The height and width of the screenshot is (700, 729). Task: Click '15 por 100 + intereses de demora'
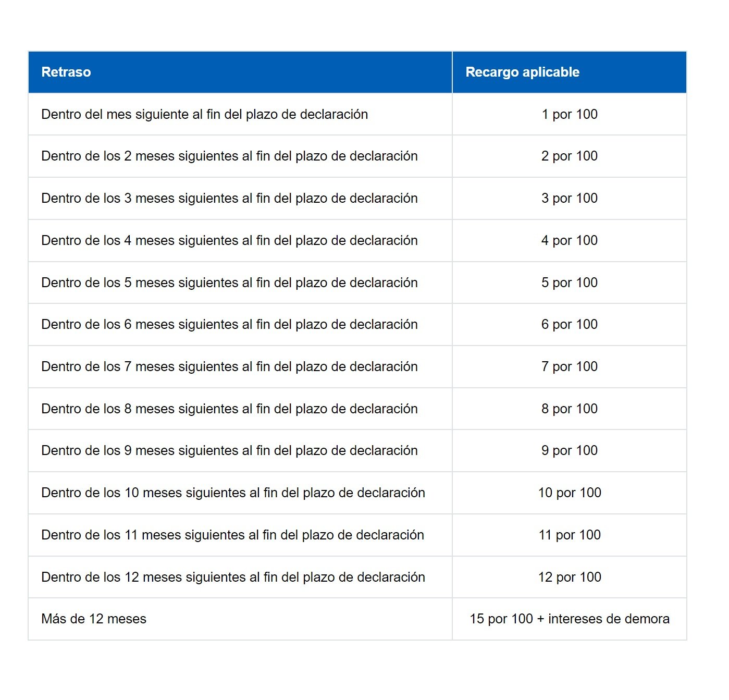(569, 619)
